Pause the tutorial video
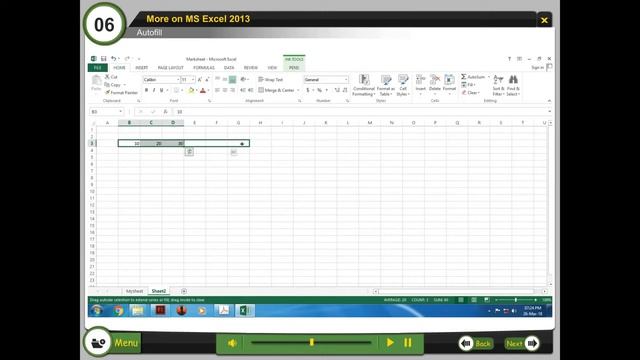Image resolution: width=640 pixels, height=360 pixels. 407,342
